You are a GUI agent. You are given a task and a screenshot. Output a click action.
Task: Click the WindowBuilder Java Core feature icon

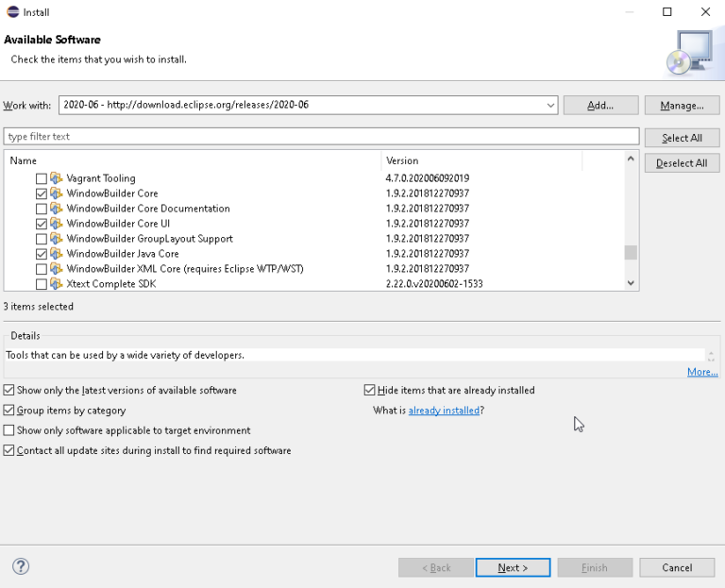tap(57, 253)
